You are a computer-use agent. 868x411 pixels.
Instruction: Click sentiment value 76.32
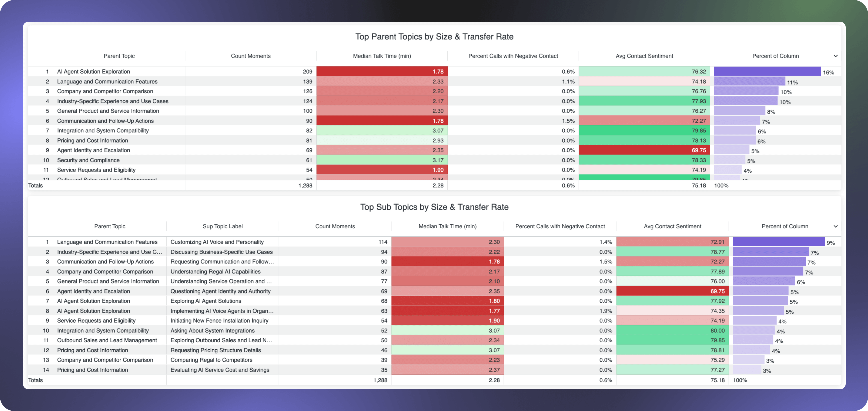tap(699, 71)
